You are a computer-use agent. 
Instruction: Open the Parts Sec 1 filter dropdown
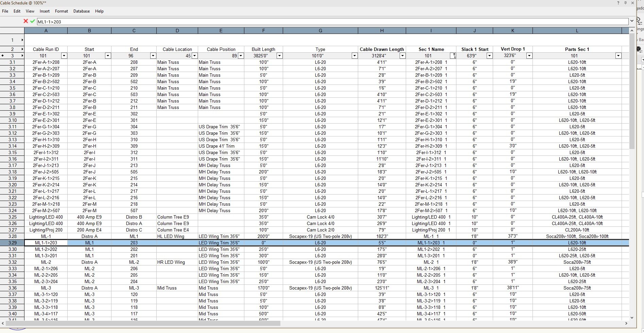pos(618,56)
